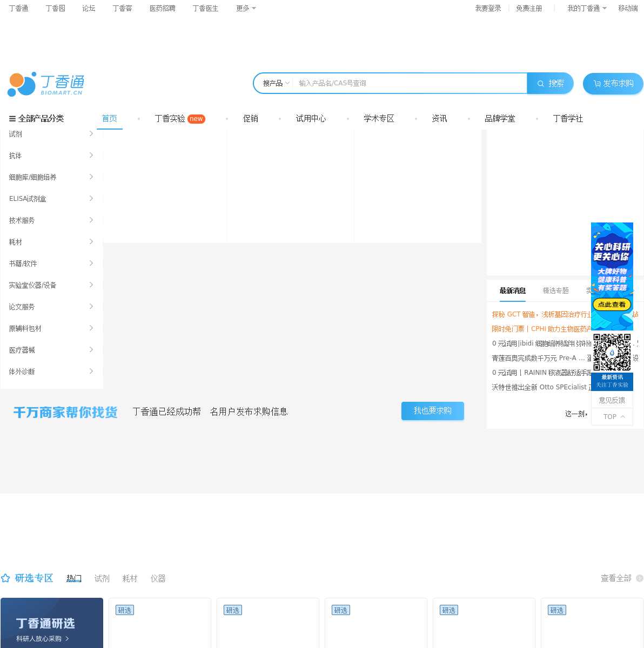The height and width of the screenshot is (648, 644).
Task: Open the 限时免门票 CPHI news item
Action: point(541,329)
